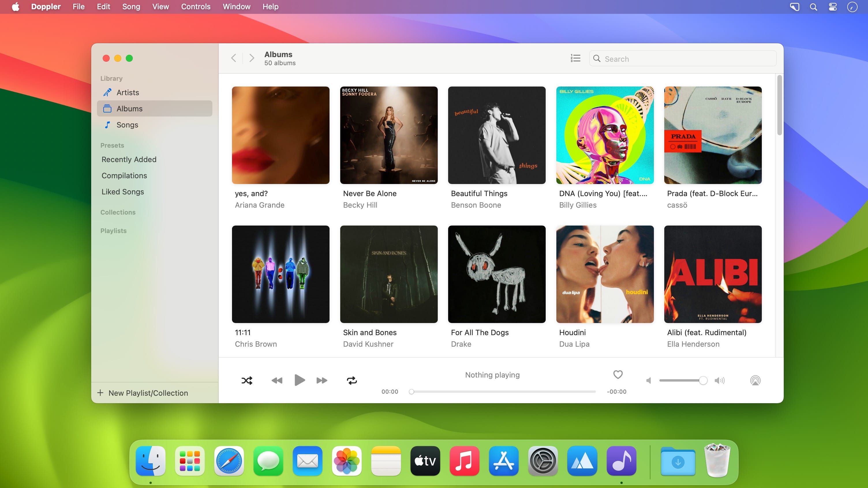Click the albums view vertical scrollbar
The height and width of the screenshot is (488, 868).
pos(779,105)
